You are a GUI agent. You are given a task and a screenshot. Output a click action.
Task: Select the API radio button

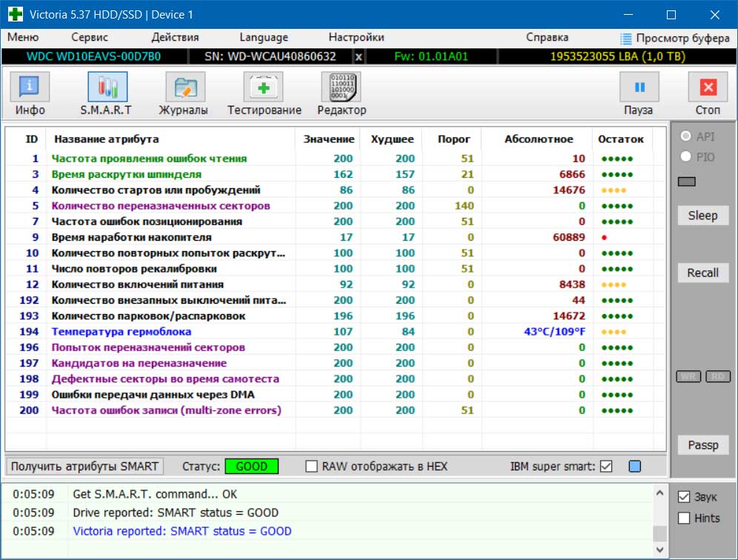coord(685,136)
